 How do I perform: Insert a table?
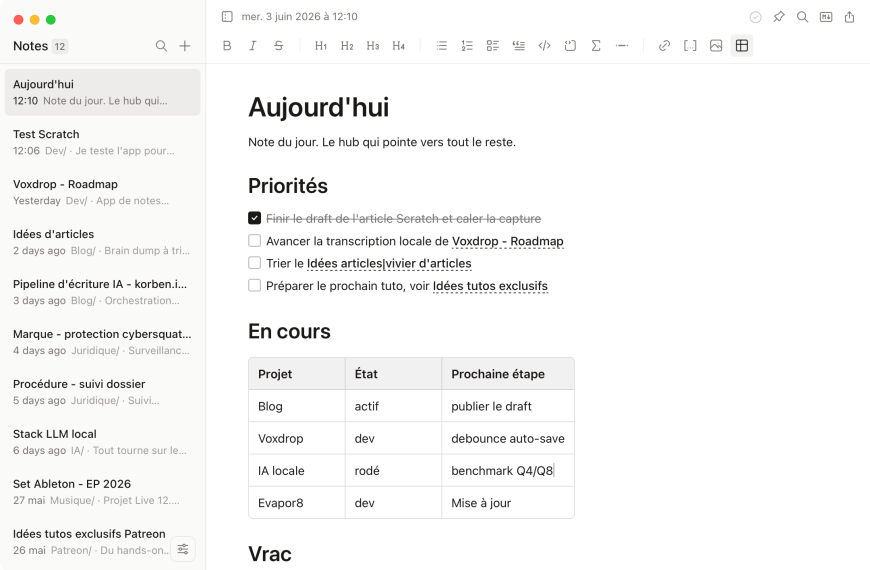pos(742,46)
